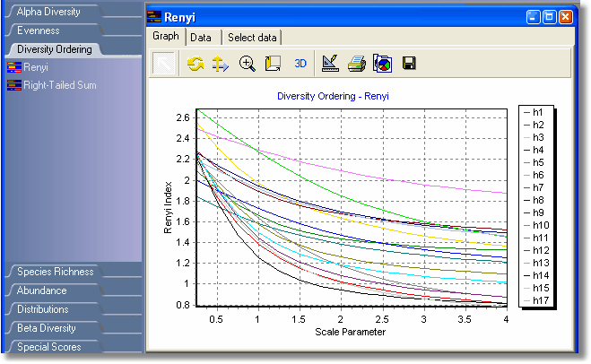Click the page copy icon

coord(273,64)
